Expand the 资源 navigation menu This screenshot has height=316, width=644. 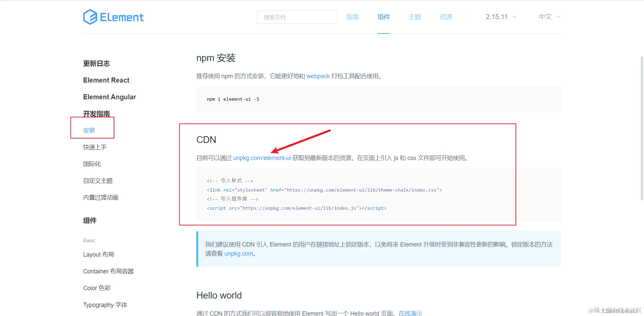[445, 16]
